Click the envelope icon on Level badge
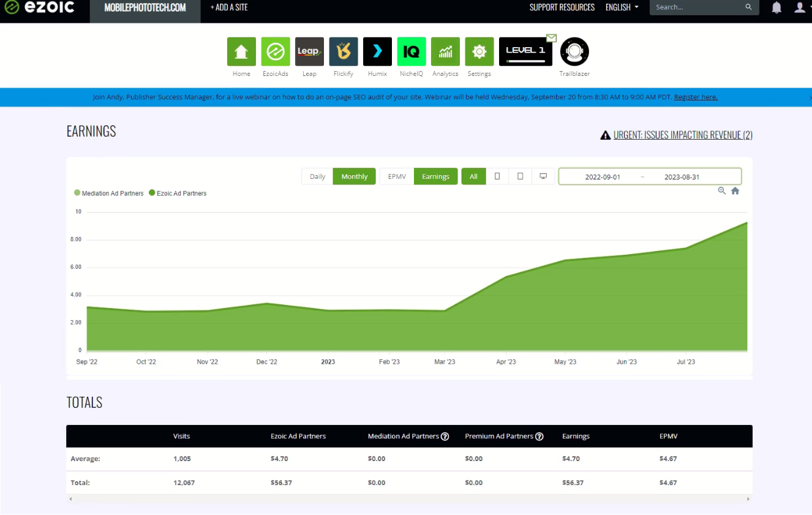 pos(552,38)
